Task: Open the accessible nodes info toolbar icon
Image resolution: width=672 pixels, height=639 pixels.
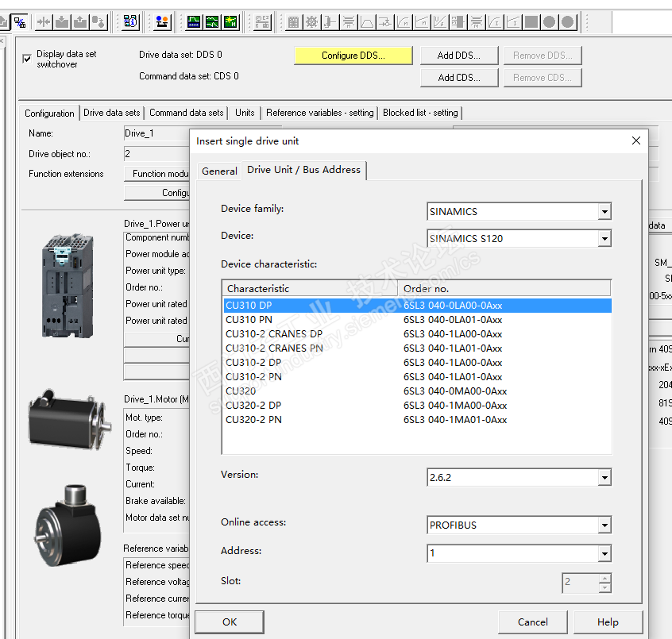Action: [132, 21]
